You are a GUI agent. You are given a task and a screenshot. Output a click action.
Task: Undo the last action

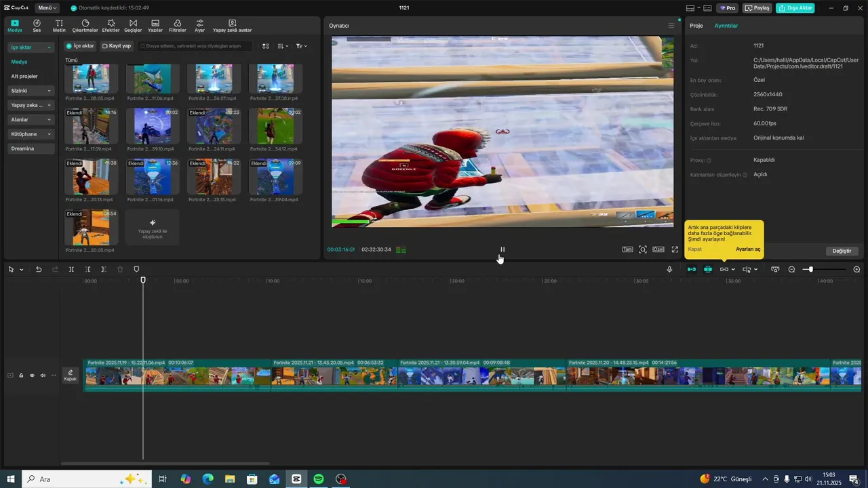pyautogui.click(x=39, y=269)
